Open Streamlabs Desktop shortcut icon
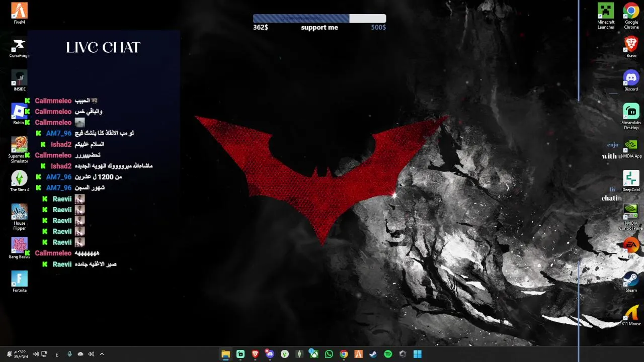Viewport: 644px width, 362px height. 631,116
